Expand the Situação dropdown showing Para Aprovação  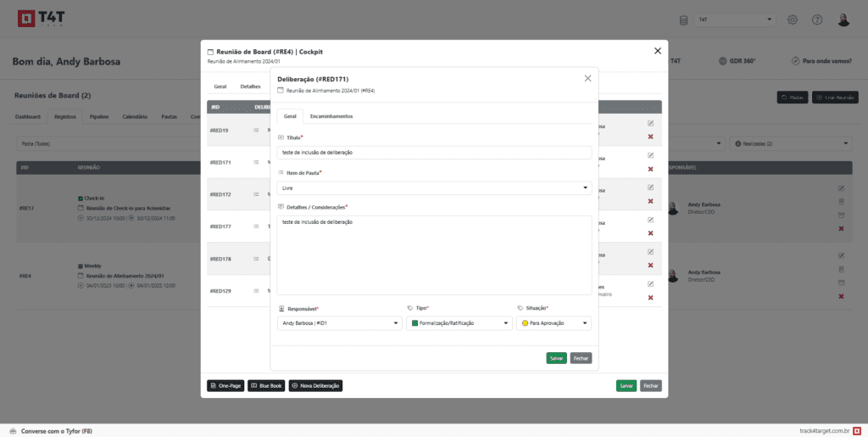click(x=554, y=323)
